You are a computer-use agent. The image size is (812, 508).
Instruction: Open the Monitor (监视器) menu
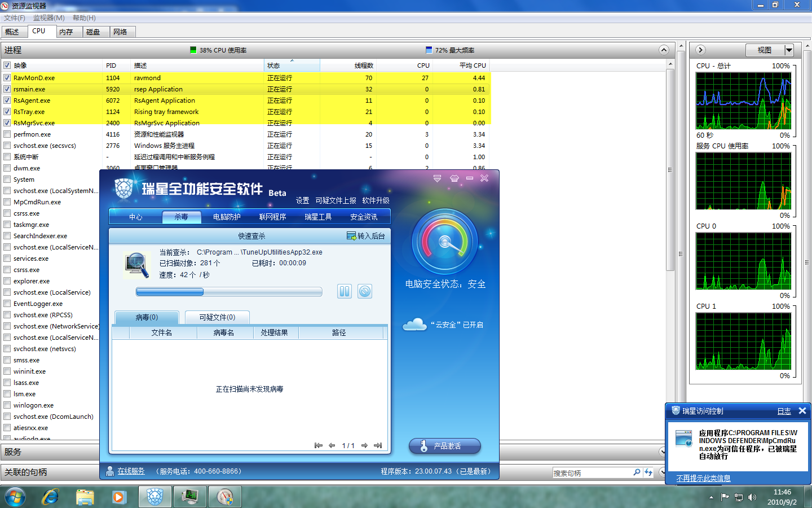point(48,18)
